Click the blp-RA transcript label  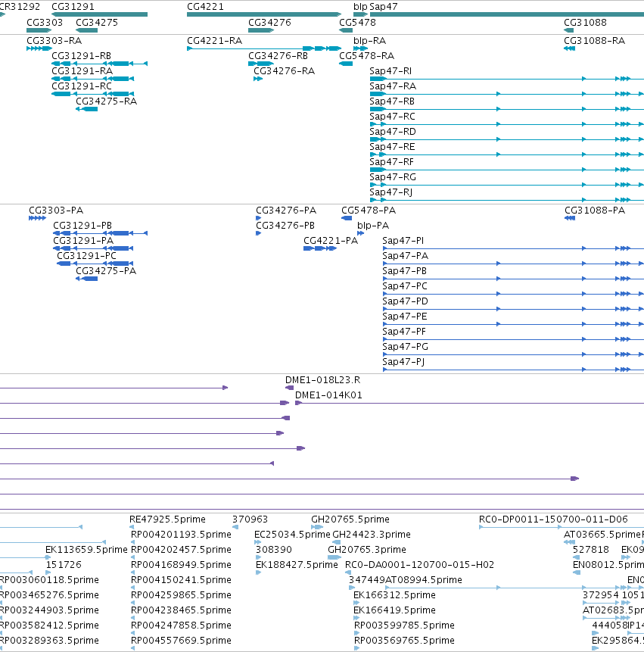[369, 41]
